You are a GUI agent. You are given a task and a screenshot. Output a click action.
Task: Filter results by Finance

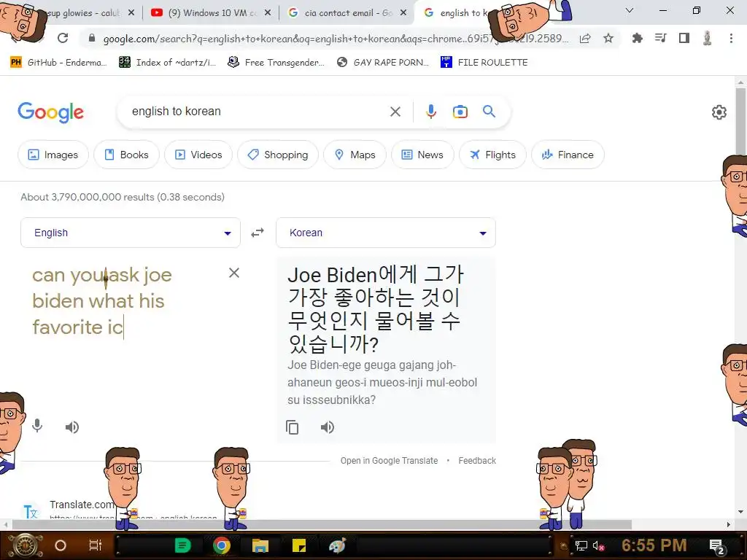click(x=568, y=155)
